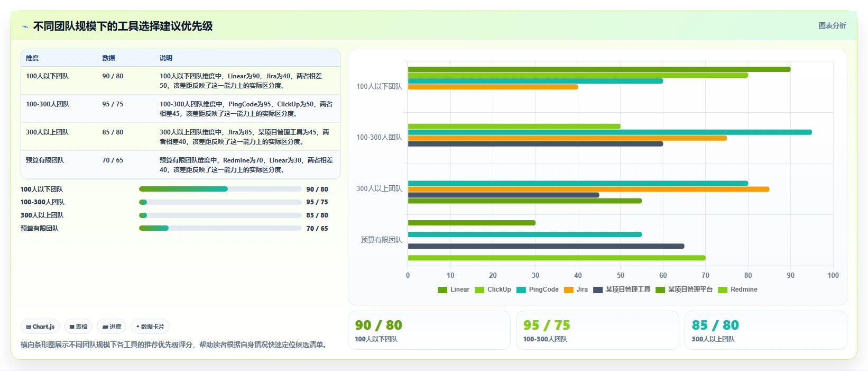Image resolution: width=868 pixels, height=371 pixels.
Task: Click the 95 / 75 value in the table
Action: pyautogui.click(x=113, y=104)
